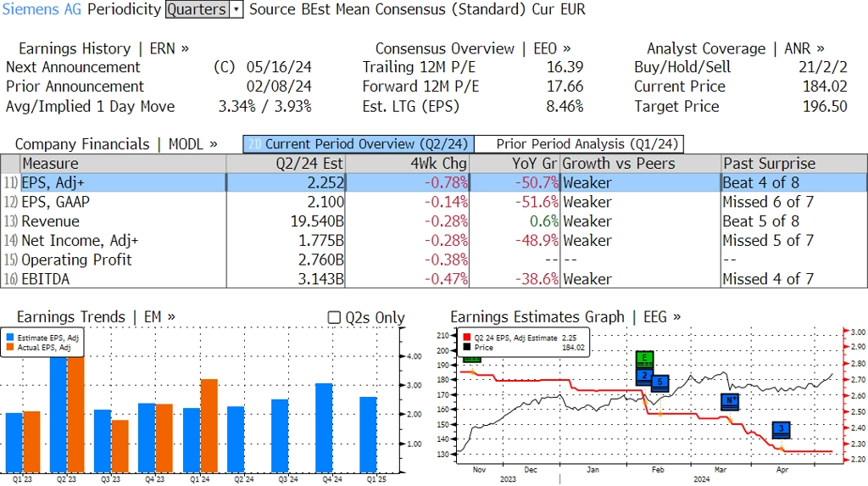Switch to Prior Period Analysis (Q1/24) tab

[580, 144]
